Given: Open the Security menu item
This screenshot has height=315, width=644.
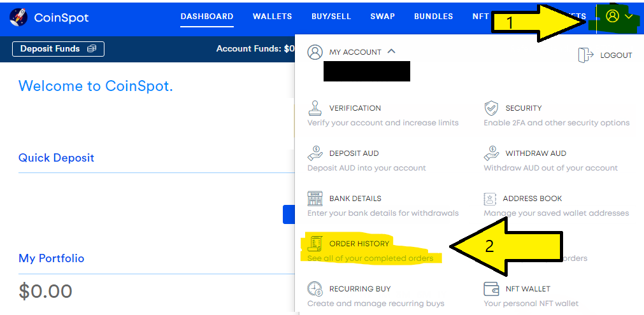Looking at the screenshot, I should click(x=524, y=108).
